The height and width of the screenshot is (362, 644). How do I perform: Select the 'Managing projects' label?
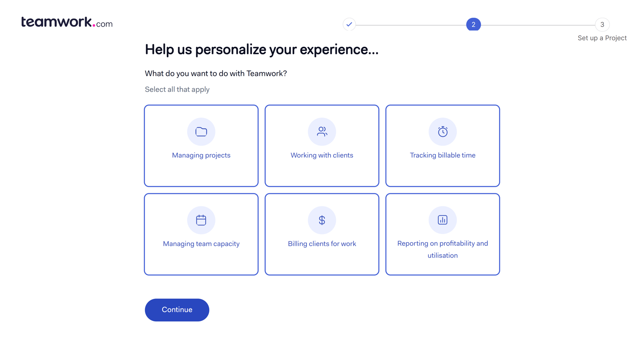(x=201, y=155)
